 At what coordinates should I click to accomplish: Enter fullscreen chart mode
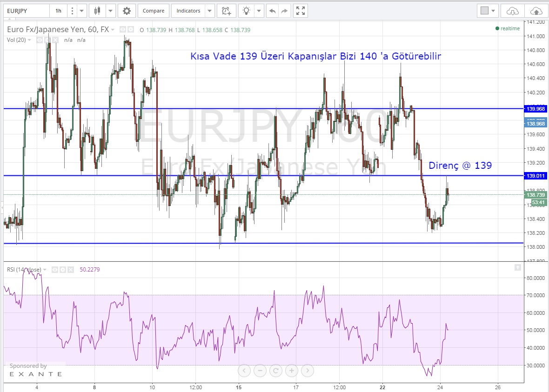[301, 10]
